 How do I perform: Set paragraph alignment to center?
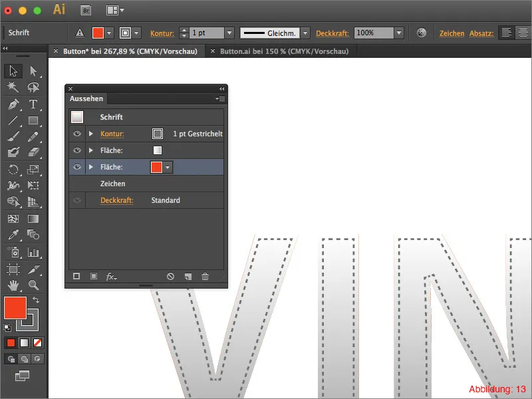click(523, 33)
